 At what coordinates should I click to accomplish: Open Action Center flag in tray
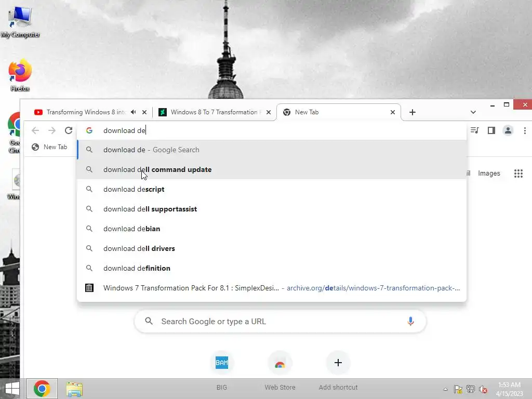[x=458, y=389]
